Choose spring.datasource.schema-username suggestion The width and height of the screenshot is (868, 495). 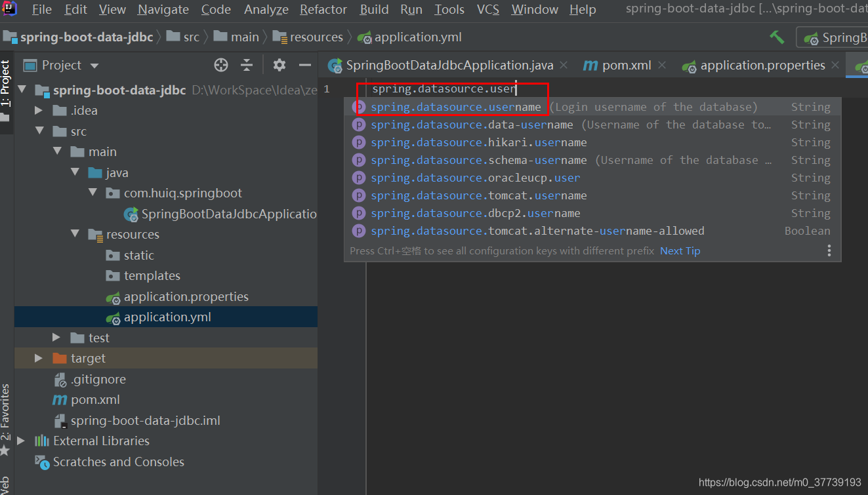click(x=592, y=160)
